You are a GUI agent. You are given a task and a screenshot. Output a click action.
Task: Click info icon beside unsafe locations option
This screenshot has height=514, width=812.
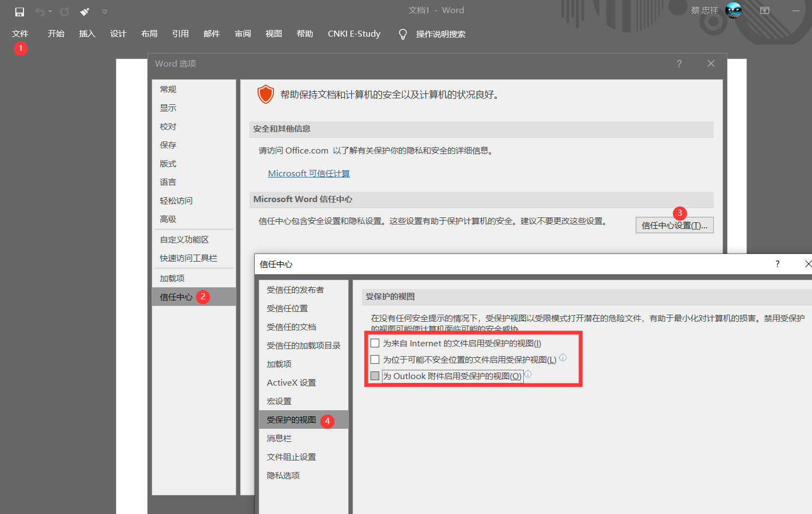563,358
